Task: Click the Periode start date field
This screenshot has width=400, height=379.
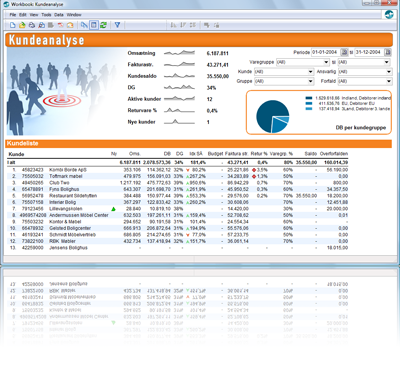Action: coord(326,52)
